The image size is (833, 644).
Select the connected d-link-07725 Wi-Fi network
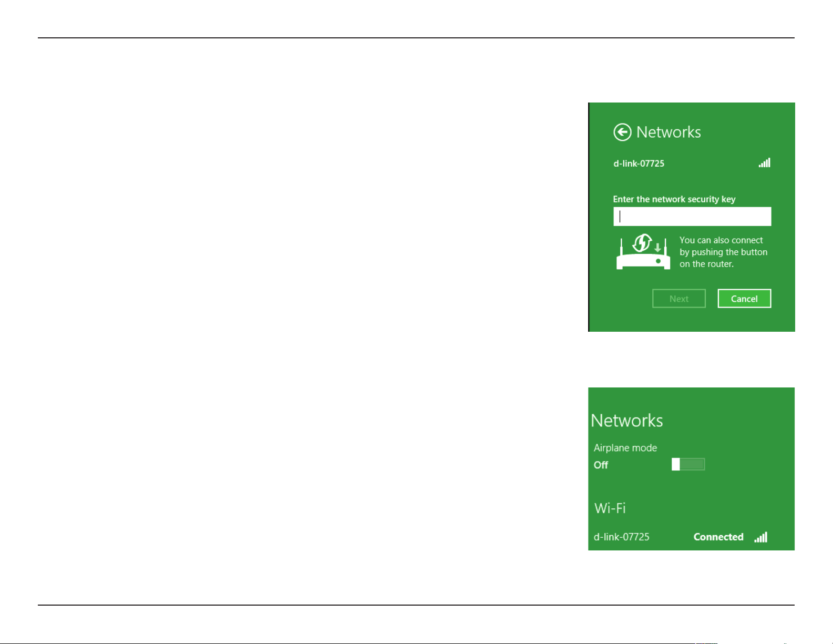click(x=681, y=537)
